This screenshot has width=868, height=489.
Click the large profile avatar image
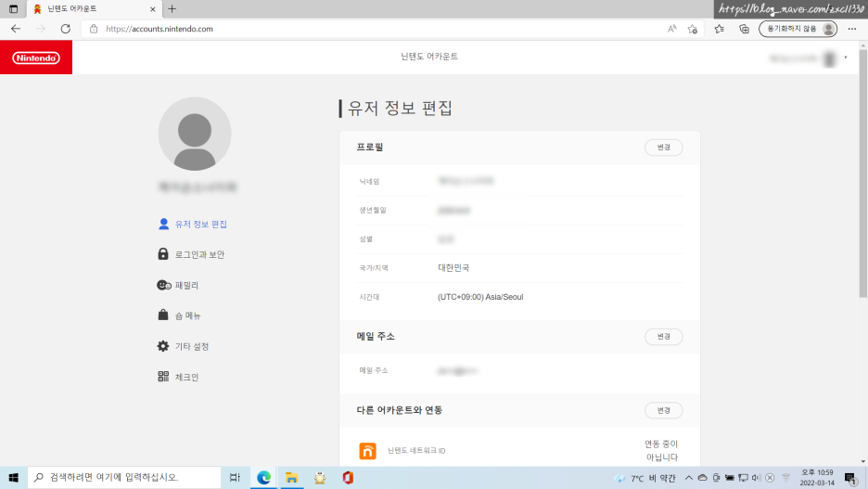pyautogui.click(x=195, y=134)
